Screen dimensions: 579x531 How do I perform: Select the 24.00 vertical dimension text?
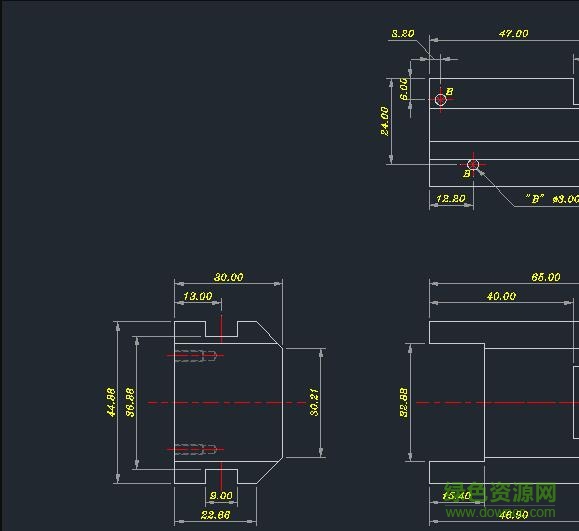click(x=385, y=121)
